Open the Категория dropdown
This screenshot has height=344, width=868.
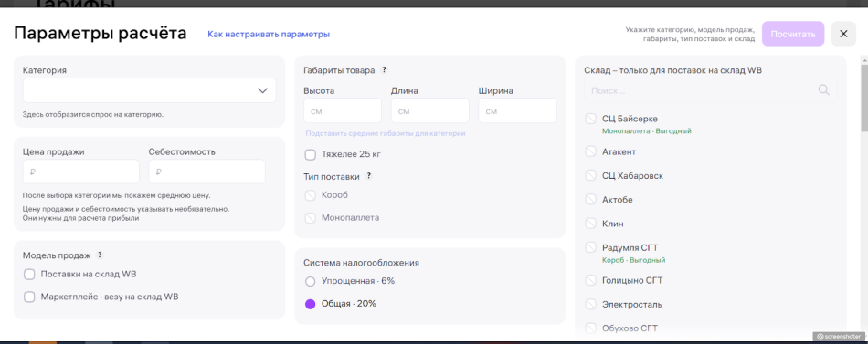click(150, 90)
